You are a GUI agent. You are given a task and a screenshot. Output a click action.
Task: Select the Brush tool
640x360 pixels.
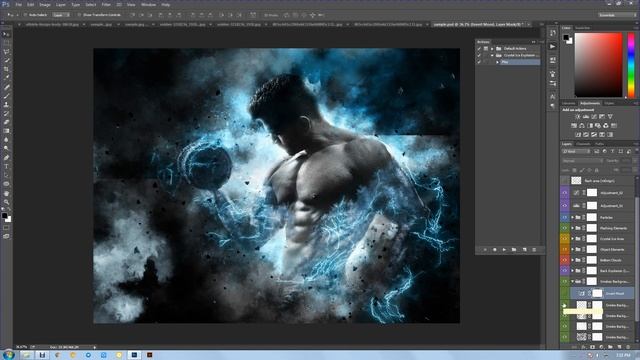coord(6,96)
